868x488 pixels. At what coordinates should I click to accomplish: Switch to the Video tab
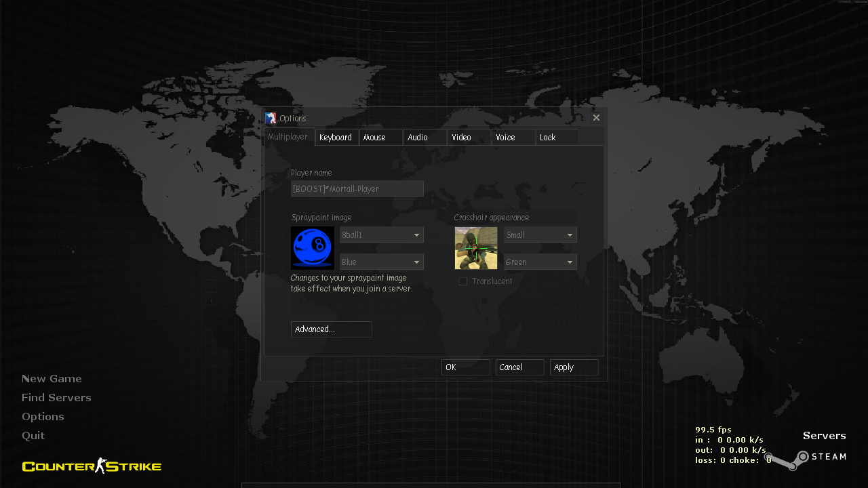460,137
